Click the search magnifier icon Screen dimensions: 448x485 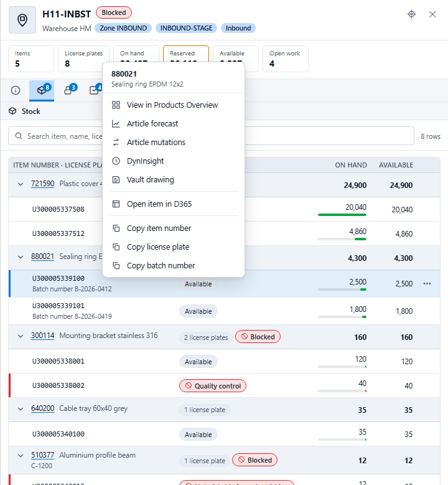pyautogui.click(x=19, y=136)
